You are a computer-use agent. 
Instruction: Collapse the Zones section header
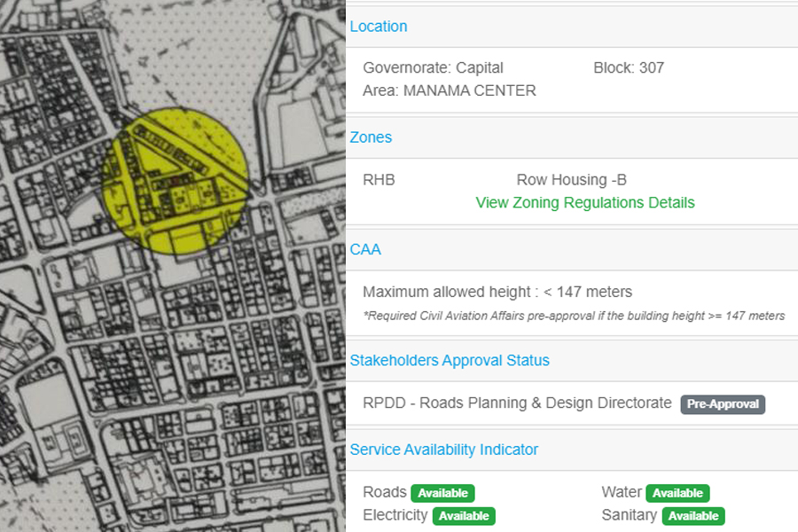point(371,137)
